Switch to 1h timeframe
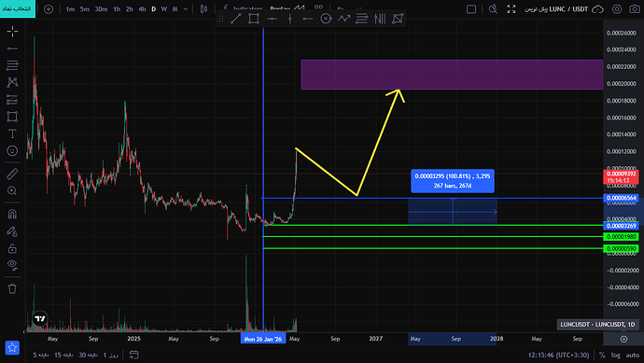644x363 pixels. click(x=117, y=9)
